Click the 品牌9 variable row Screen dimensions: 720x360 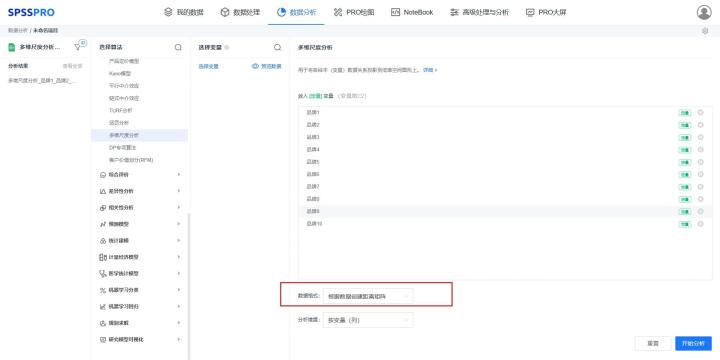point(505,211)
